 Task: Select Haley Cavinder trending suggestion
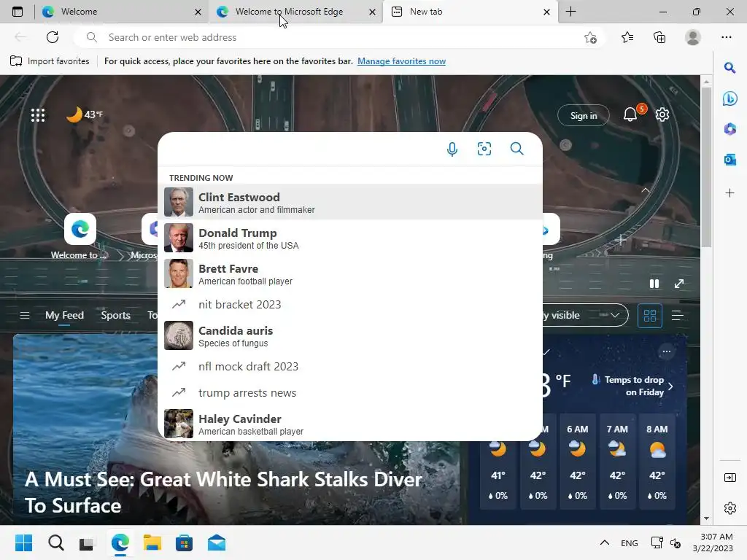coord(350,424)
